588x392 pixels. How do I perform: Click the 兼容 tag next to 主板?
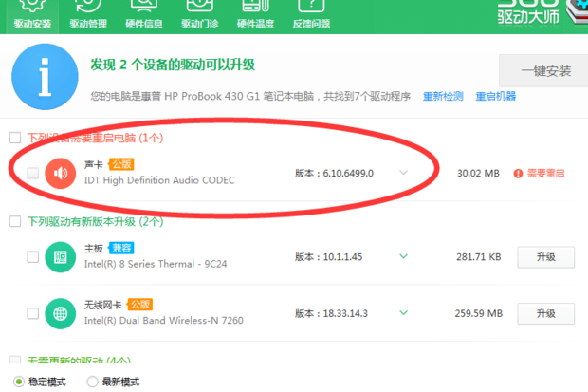coord(121,248)
